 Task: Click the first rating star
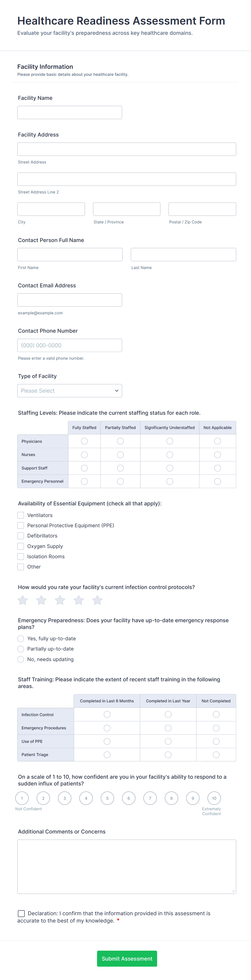click(23, 600)
